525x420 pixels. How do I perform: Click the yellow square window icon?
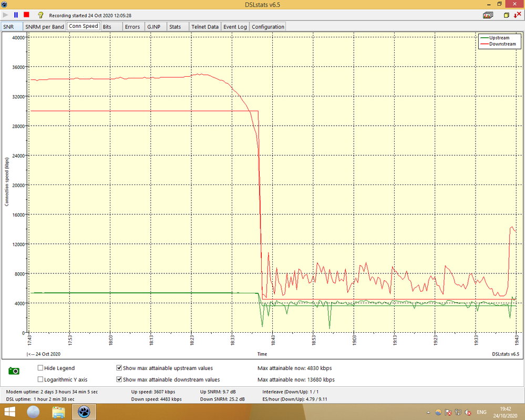(506, 16)
